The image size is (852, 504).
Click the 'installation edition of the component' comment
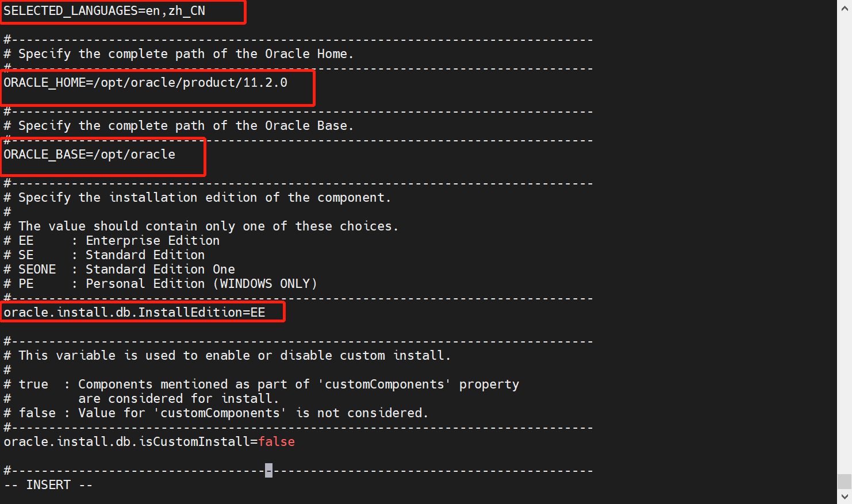click(x=197, y=198)
